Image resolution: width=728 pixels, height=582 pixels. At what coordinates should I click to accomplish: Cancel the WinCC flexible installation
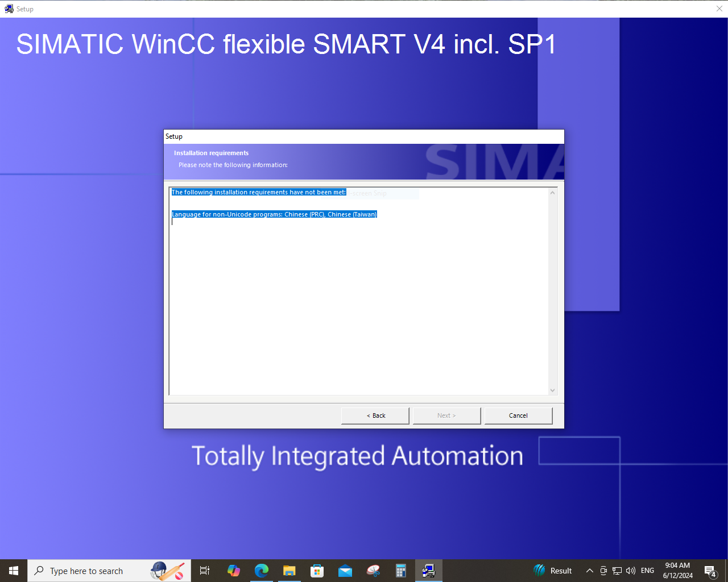point(518,415)
